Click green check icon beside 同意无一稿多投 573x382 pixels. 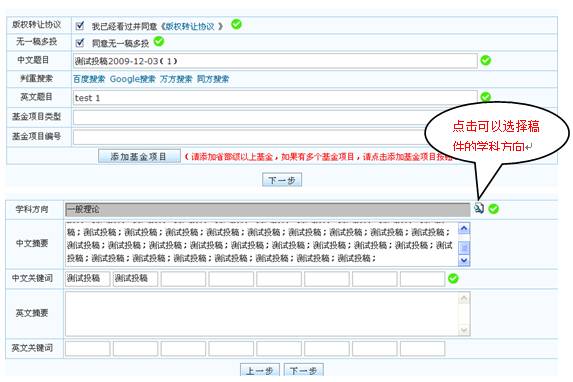pyautogui.click(x=159, y=41)
